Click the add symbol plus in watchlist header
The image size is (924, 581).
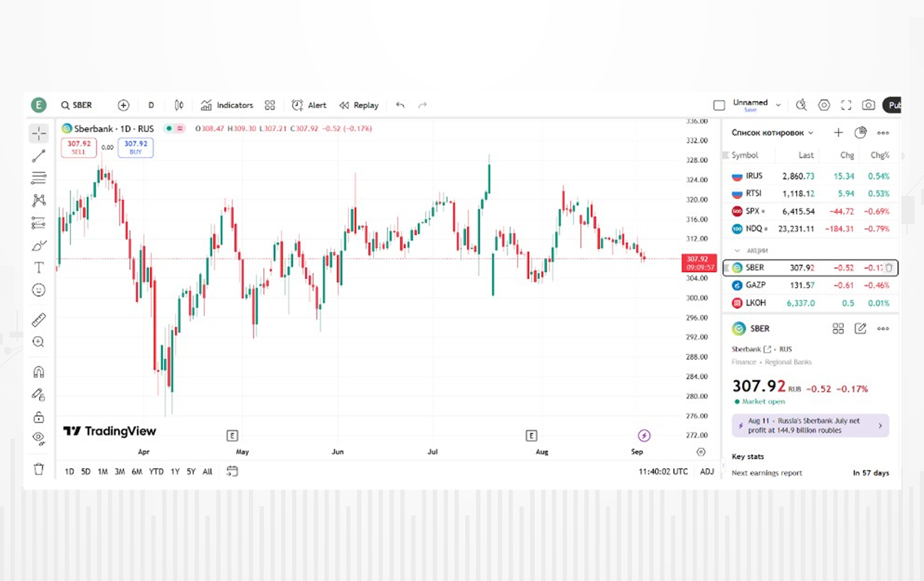click(838, 133)
